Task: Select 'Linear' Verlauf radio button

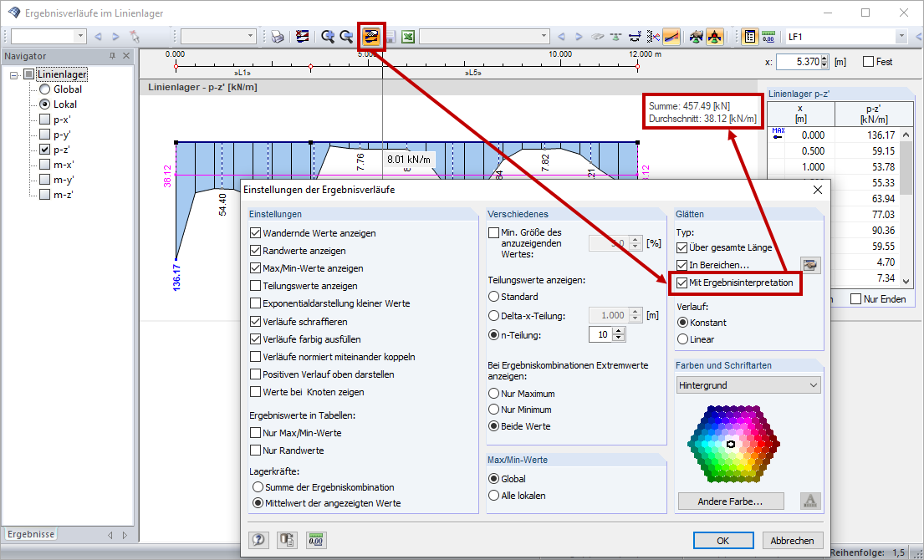Action: coord(682,339)
